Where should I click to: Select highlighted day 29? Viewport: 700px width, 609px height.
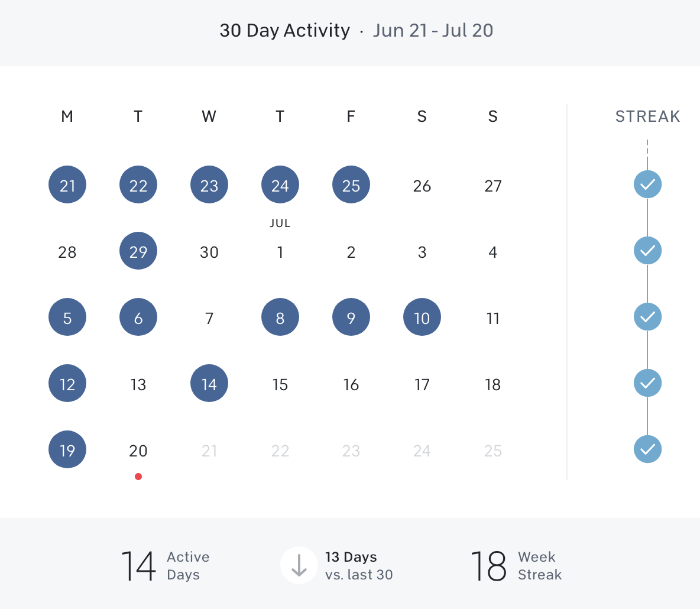coord(138,251)
